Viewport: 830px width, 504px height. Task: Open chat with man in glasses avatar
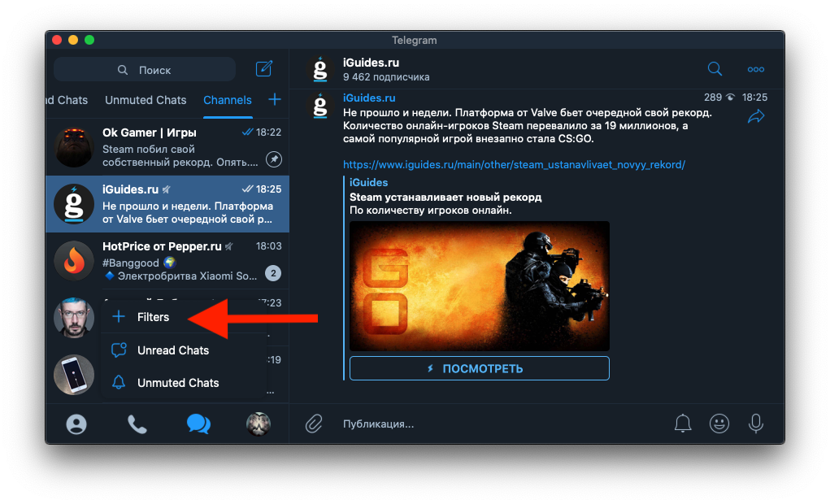74,318
